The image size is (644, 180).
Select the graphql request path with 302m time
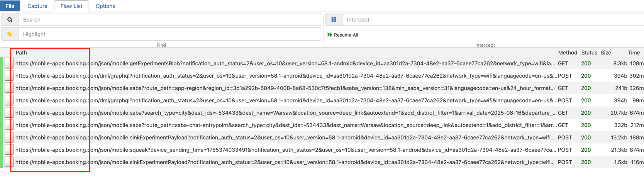coord(286,76)
